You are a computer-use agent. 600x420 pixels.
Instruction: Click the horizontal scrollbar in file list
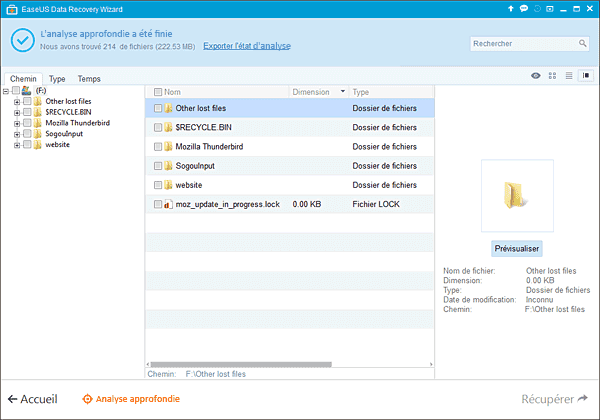(x=241, y=364)
